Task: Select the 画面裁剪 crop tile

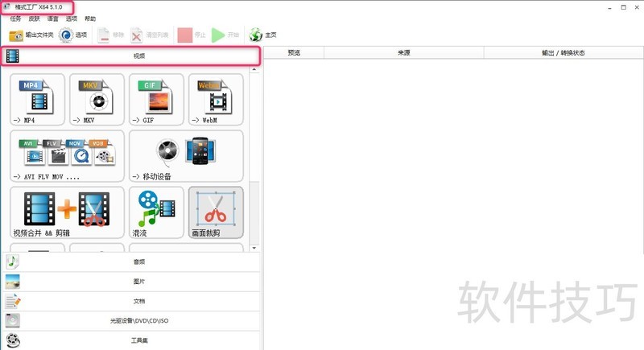Action: [216, 212]
